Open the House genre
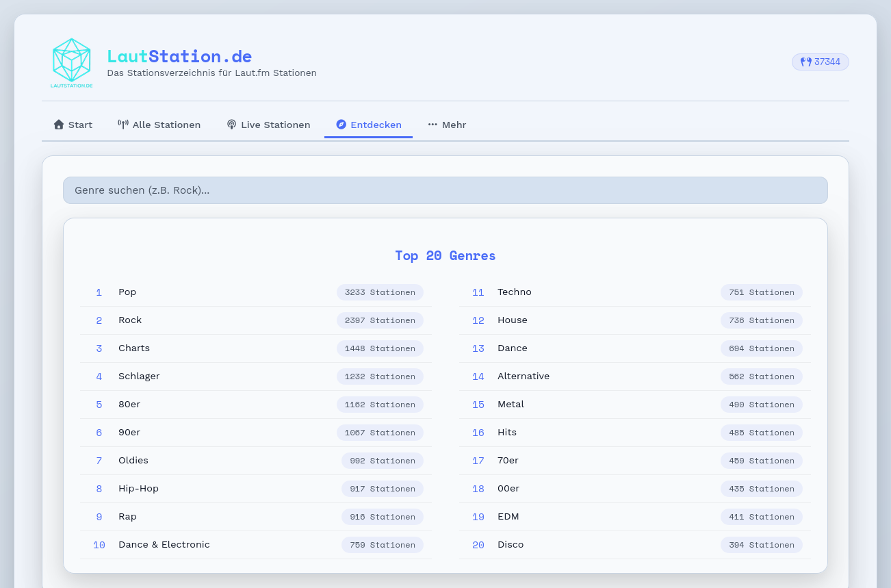This screenshot has height=588, width=891. [635, 320]
